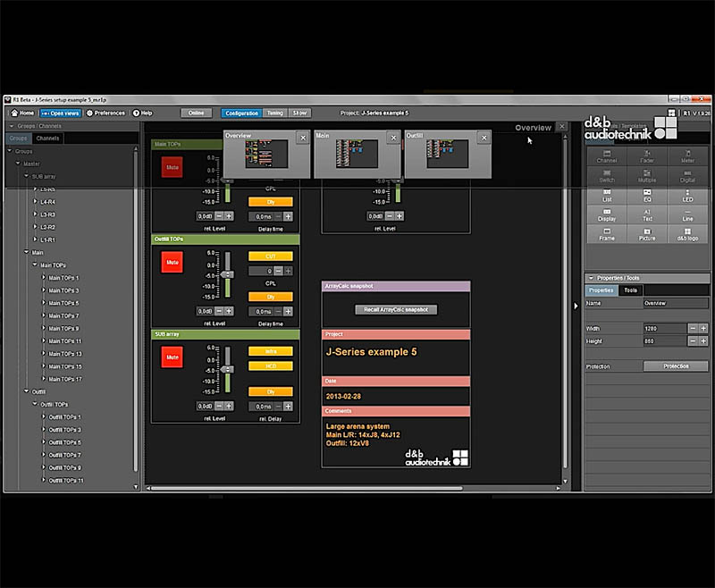Select the Meter template icon
This screenshot has width=715, height=588.
click(687, 156)
